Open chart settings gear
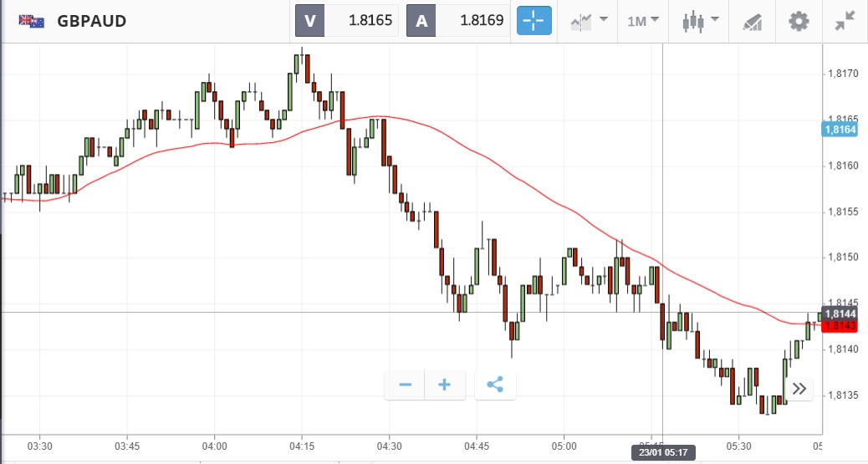Screen dimensions: 868x464 pos(799,21)
